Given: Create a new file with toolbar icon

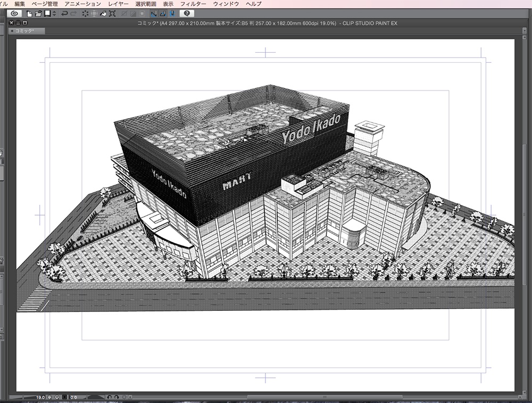Looking at the screenshot, I should tap(30, 13).
